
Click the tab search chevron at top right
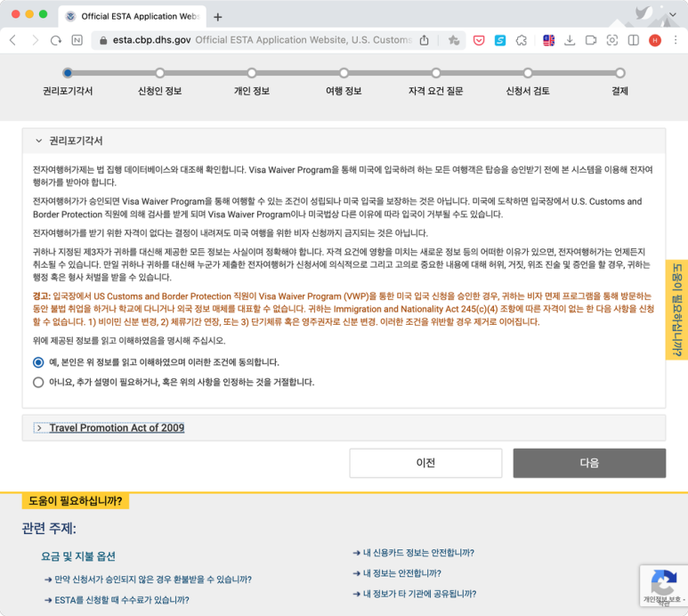(x=673, y=14)
